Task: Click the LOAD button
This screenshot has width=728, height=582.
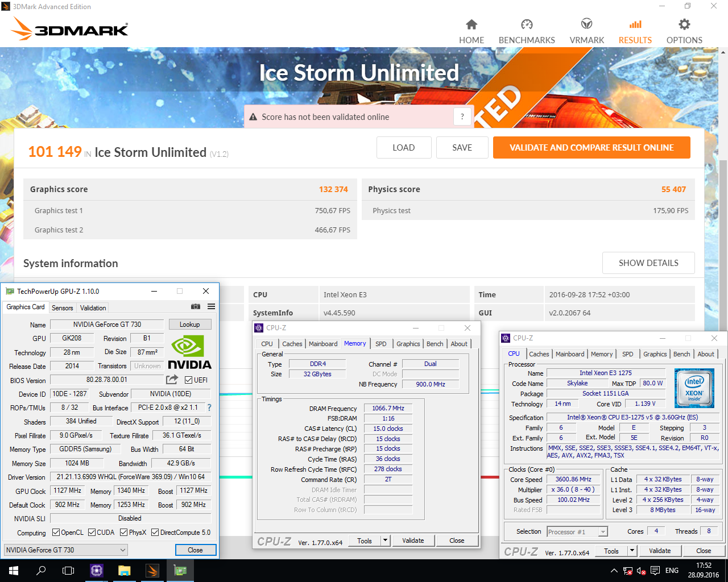Action: pyautogui.click(x=404, y=148)
